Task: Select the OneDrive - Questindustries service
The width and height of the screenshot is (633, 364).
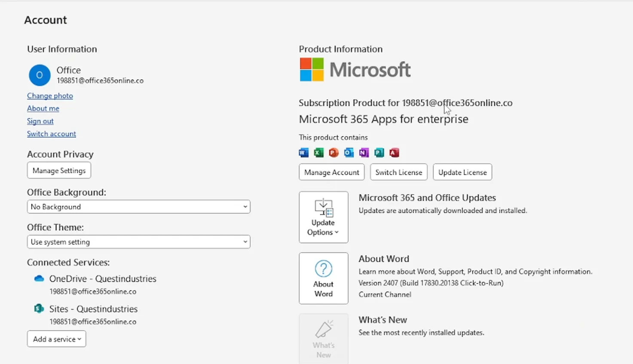Action: [x=103, y=278]
